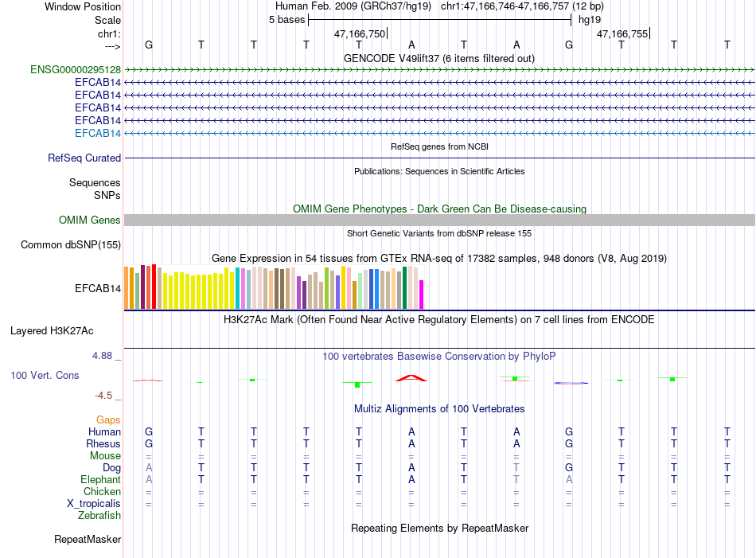Screen dimensions: 756x558
Task: Click 'Publications: Sequences in Scientific Articles' title
Action: pos(439,171)
